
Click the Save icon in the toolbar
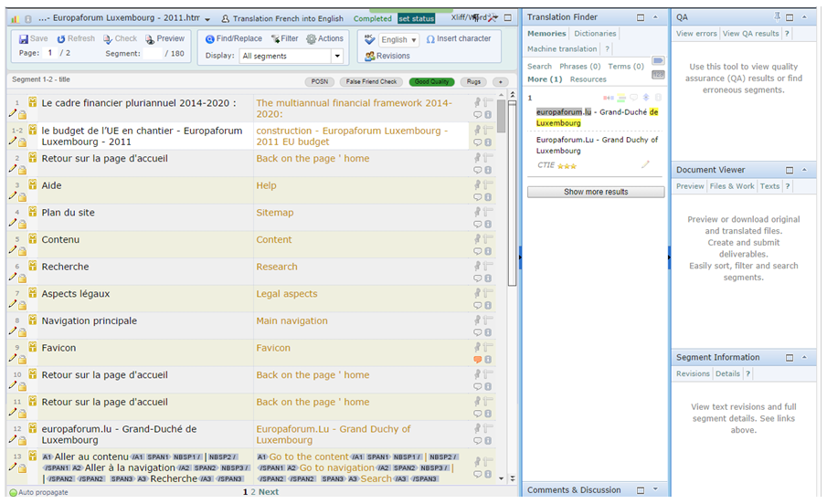tap(23, 39)
